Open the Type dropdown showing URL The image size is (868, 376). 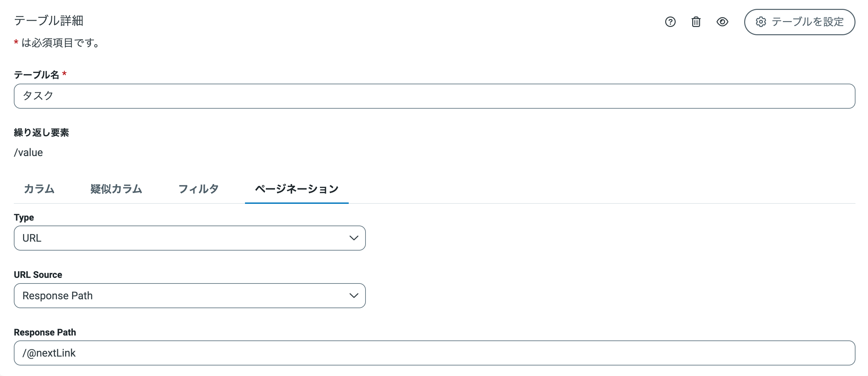point(182,238)
